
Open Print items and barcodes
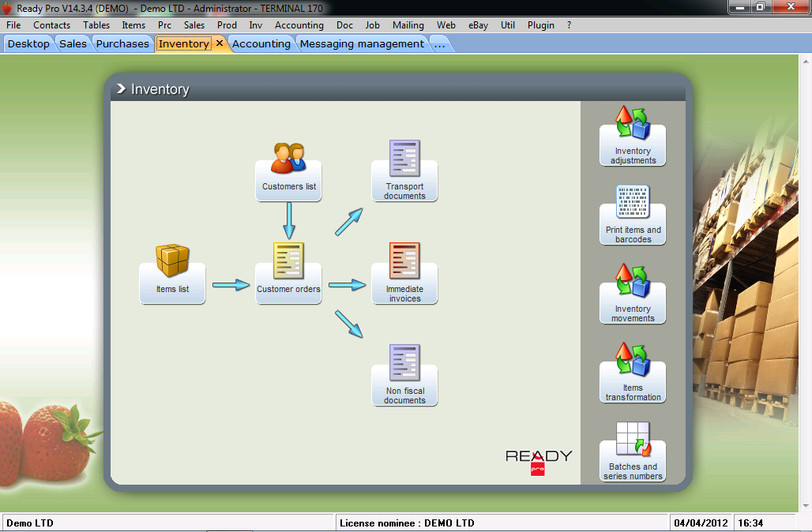coord(633,215)
